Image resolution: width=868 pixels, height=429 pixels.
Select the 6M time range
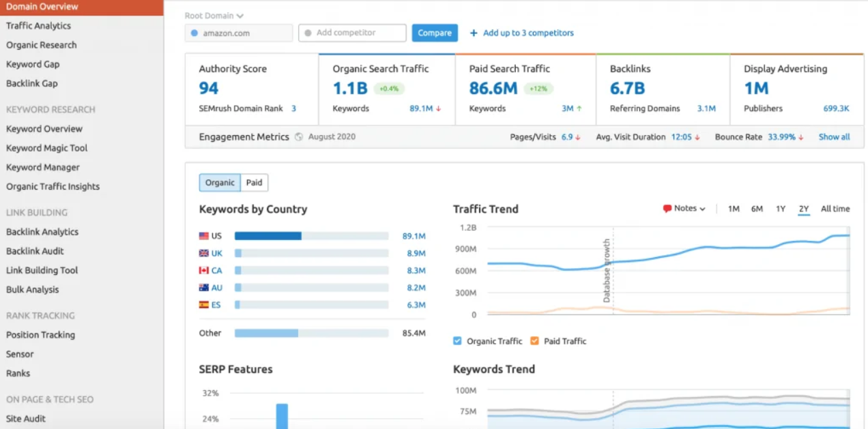click(757, 209)
